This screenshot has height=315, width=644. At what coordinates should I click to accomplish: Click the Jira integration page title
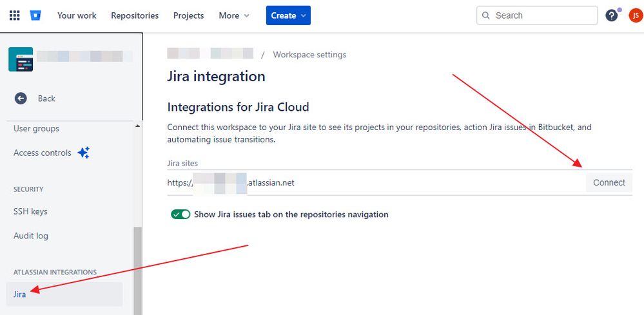[216, 77]
